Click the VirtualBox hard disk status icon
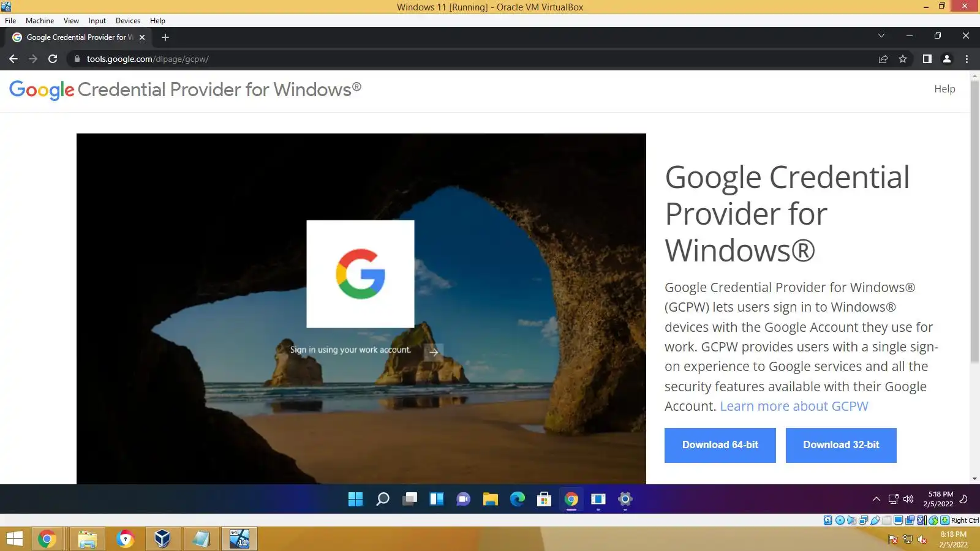980x551 pixels. coord(828,520)
